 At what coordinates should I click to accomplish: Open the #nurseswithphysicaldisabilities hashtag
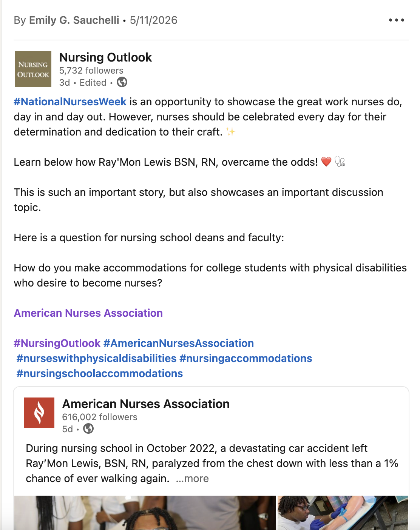[96, 358]
